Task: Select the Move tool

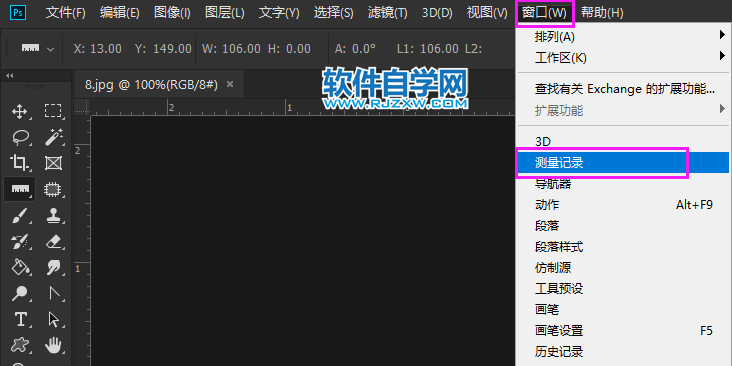Action: [19, 111]
